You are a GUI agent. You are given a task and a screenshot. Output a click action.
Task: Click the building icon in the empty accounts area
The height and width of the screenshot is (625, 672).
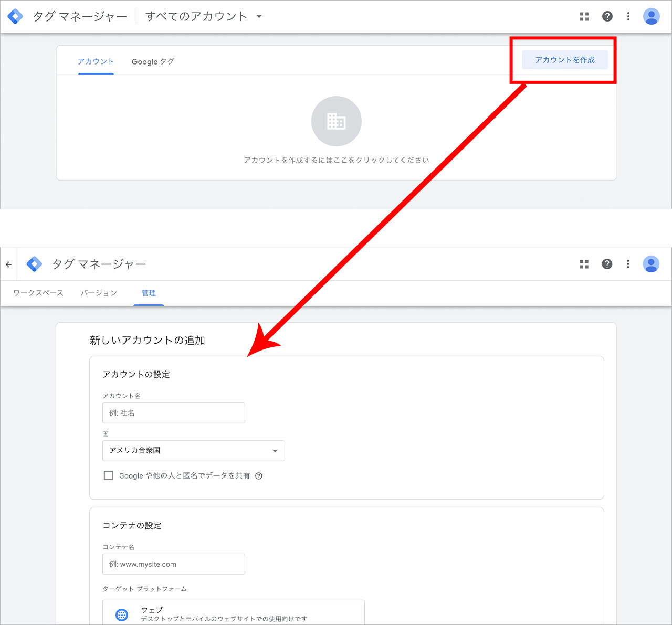(337, 121)
